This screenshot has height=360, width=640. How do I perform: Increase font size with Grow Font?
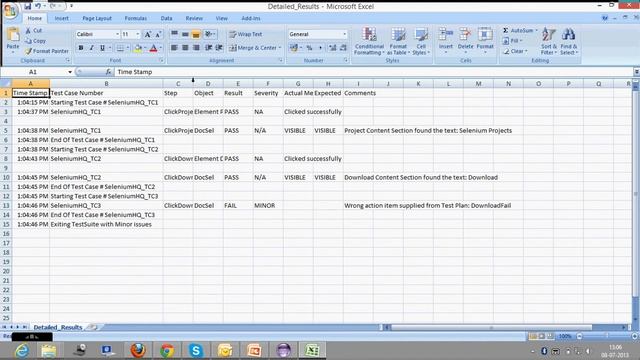click(148, 34)
